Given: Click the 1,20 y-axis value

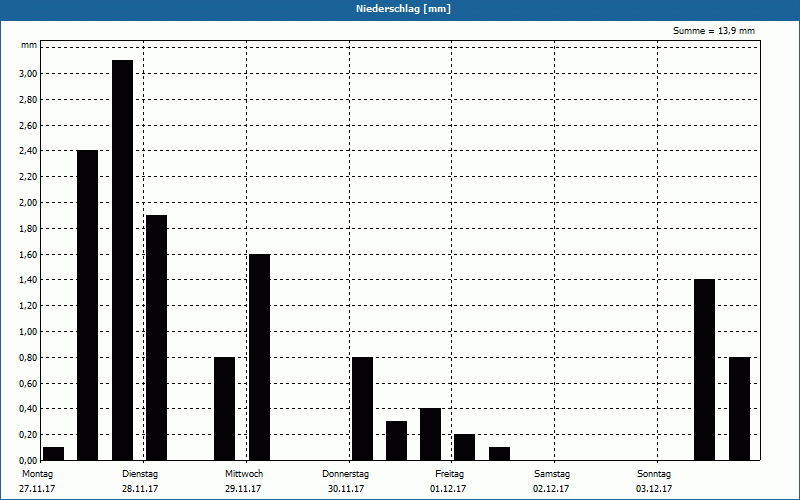Looking at the screenshot, I should (28, 306).
